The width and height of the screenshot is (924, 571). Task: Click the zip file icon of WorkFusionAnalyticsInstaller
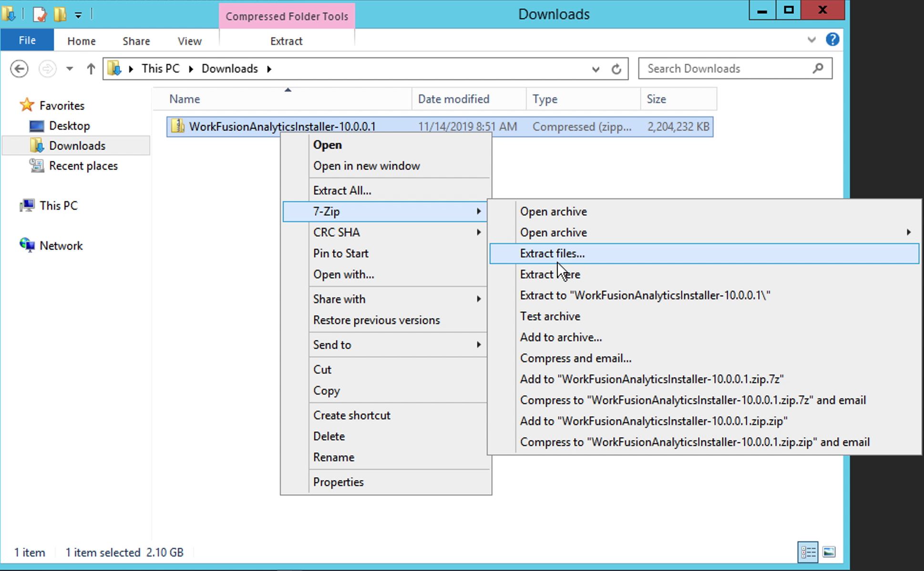coord(178,126)
